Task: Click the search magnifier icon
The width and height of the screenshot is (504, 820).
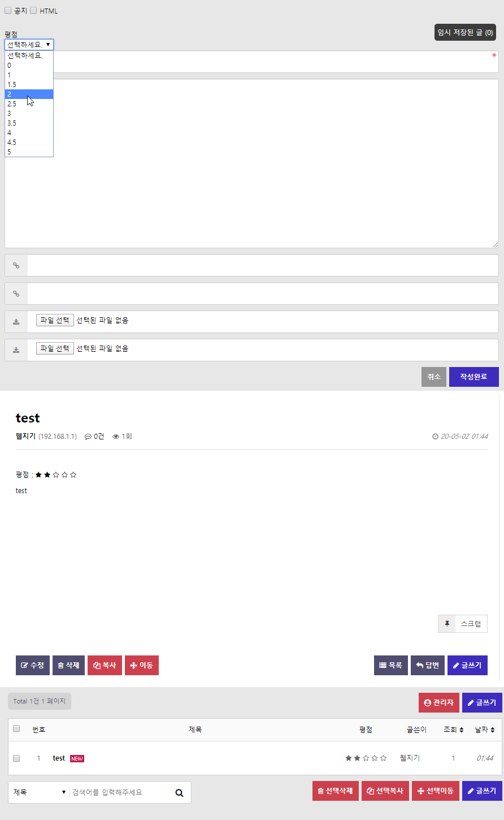Action: (x=179, y=792)
